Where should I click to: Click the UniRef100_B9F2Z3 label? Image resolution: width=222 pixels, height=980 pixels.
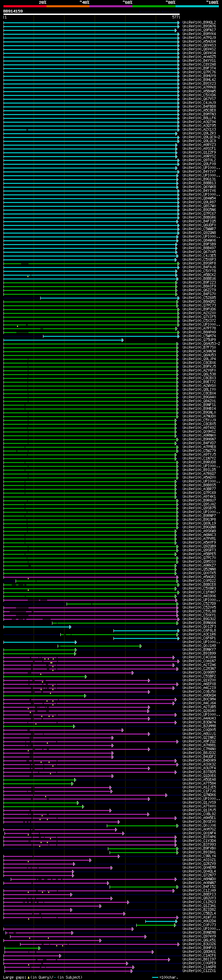click(199, 282)
